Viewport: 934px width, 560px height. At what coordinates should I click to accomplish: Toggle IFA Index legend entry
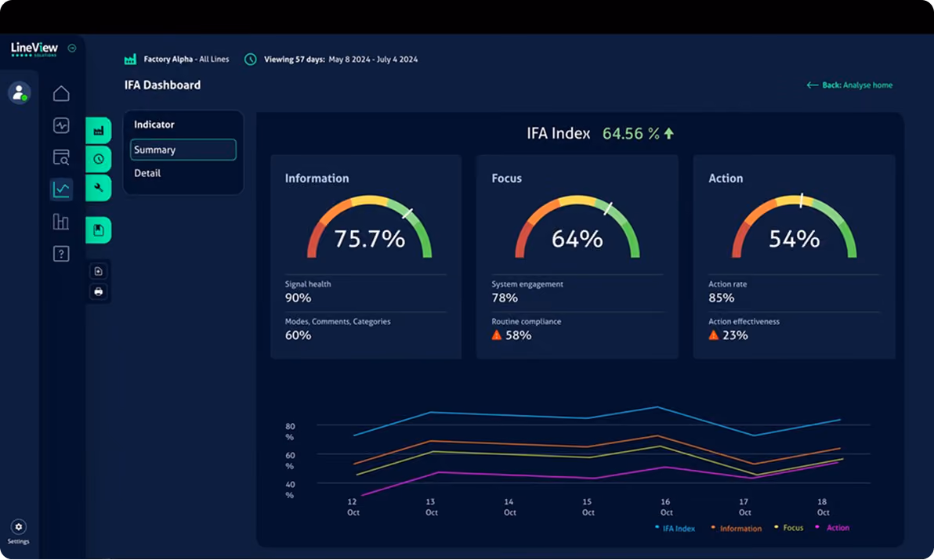pyautogui.click(x=675, y=528)
